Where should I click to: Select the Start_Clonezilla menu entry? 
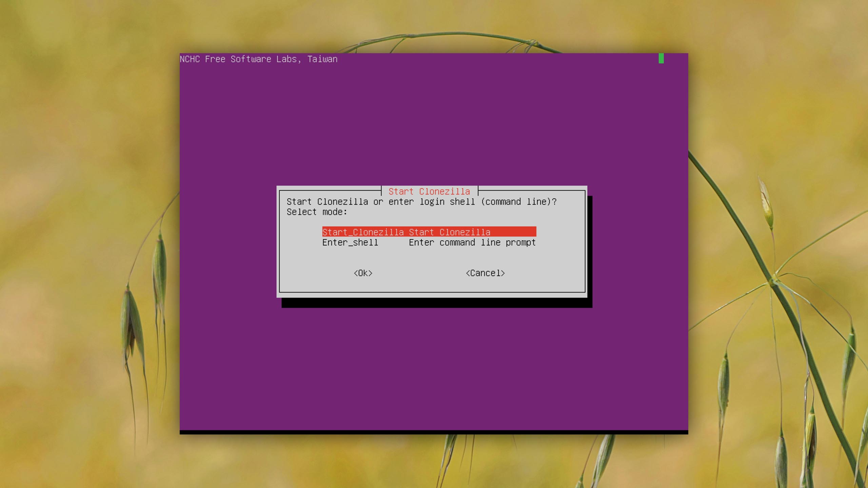[x=429, y=232]
